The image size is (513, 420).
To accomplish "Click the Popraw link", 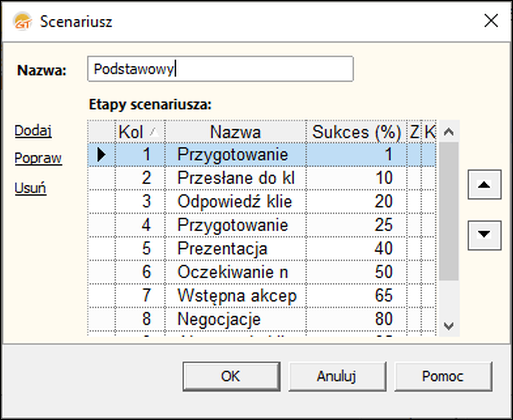I will (x=38, y=158).
